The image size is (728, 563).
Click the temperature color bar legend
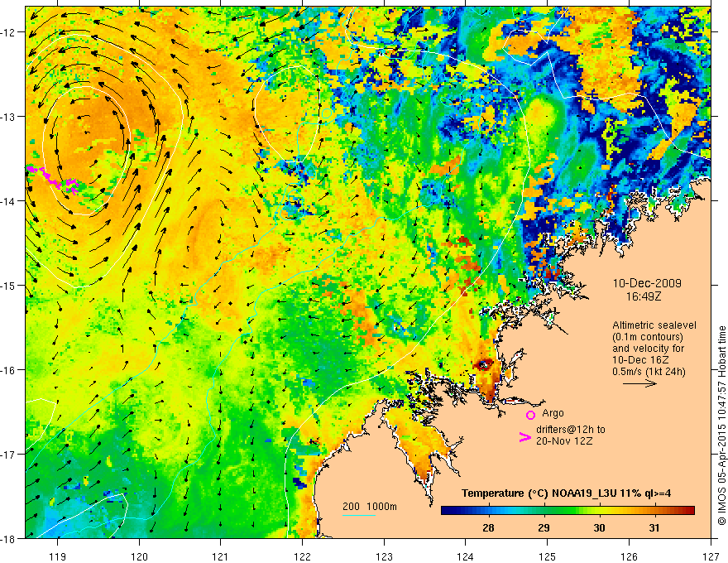(x=568, y=511)
